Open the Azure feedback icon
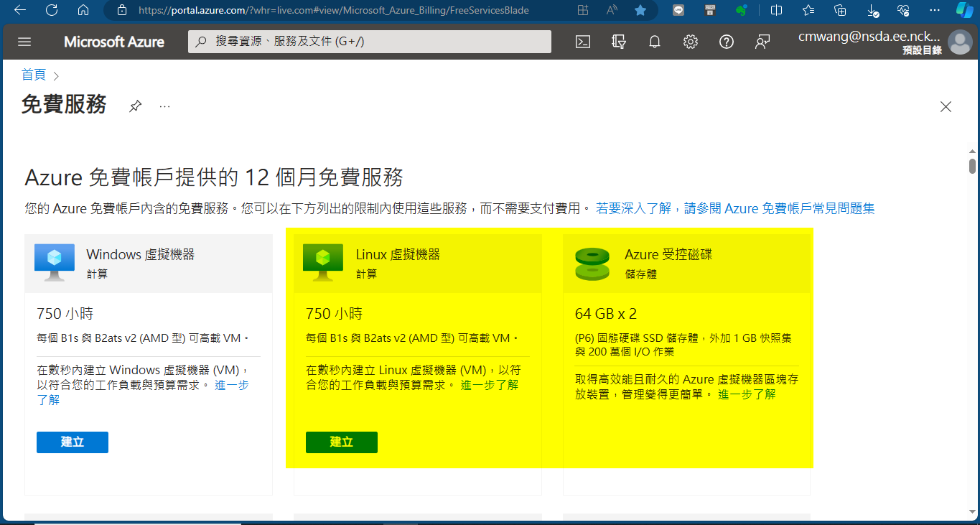The image size is (980, 525). (x=762, y=42)
